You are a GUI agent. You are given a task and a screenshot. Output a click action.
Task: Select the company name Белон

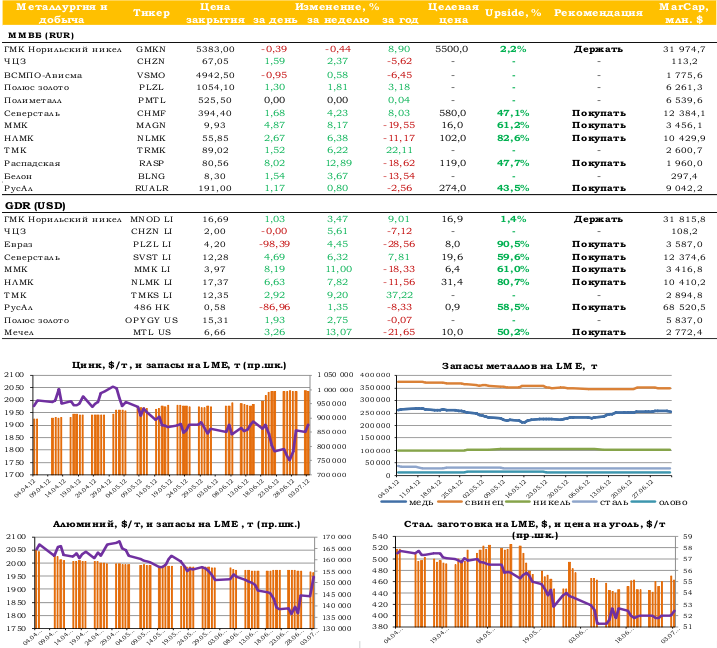coord(18,176)
